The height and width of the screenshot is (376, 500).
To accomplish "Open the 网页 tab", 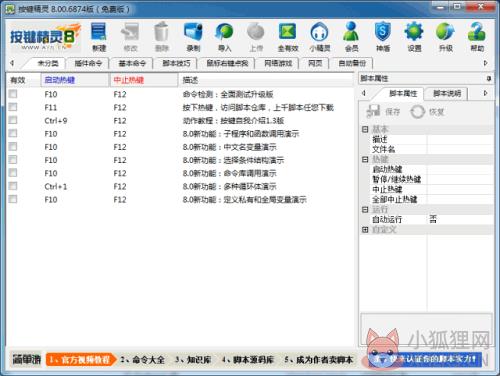I will click(315, 63).
